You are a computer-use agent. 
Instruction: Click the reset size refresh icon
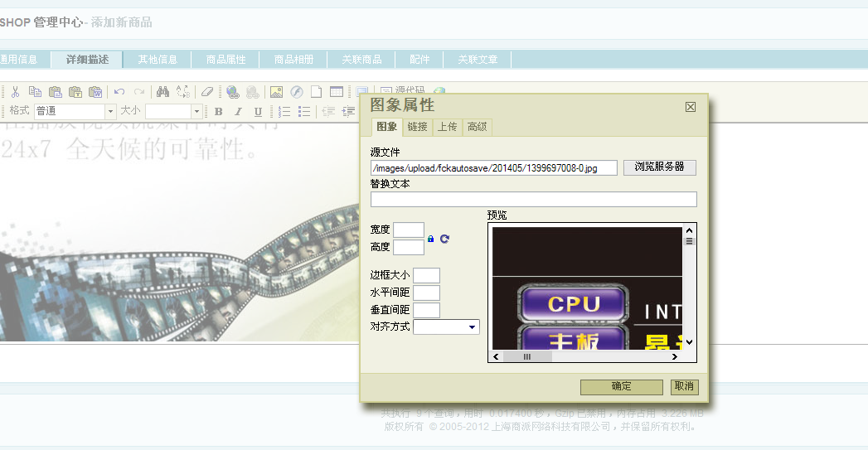(x=444, y=239)
